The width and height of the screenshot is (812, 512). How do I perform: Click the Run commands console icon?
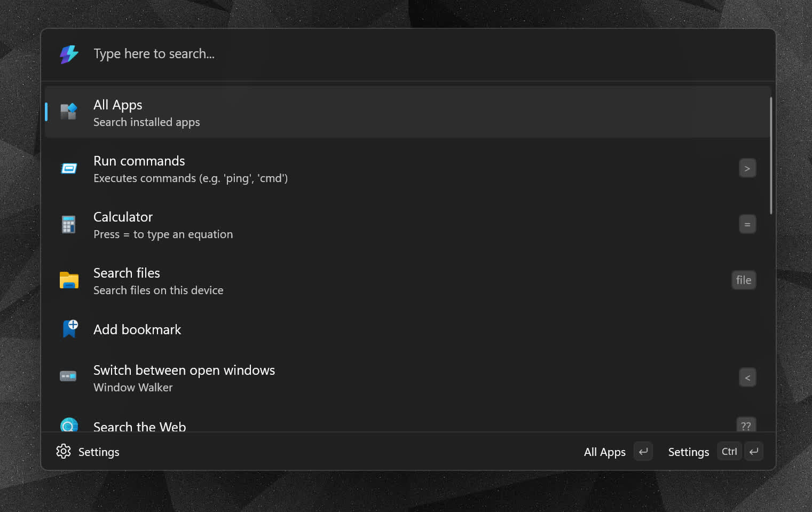click(68, 168)
